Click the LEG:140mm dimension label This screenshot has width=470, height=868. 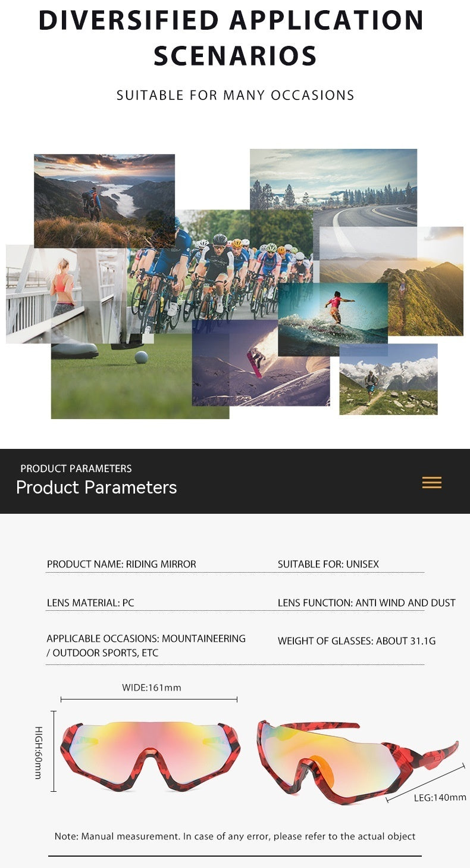coord(440,797)
